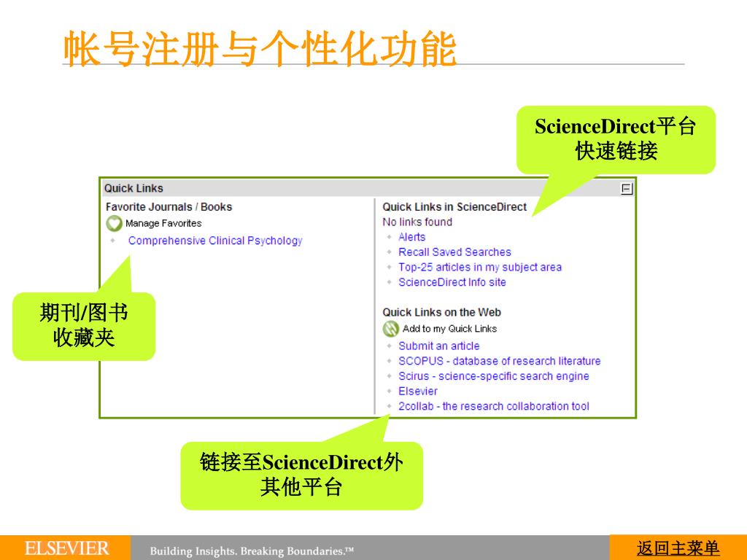The height and width of the screenshot is (560, 747).
Task: Select the 期刊/图书 收藏夹 callout bubble
Action: tap(84, 326)
